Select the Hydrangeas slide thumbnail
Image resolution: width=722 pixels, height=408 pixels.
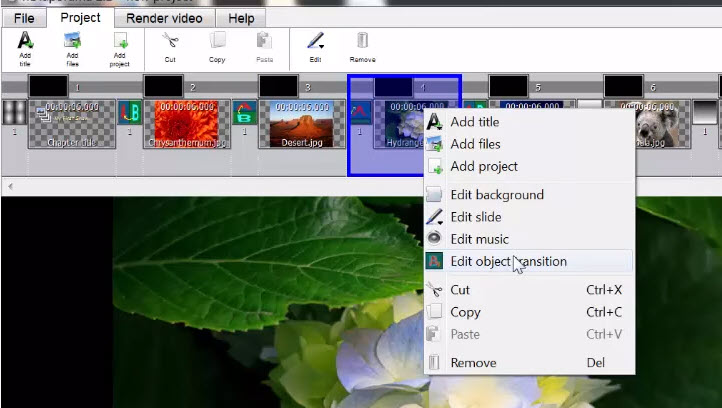[399, 124]
